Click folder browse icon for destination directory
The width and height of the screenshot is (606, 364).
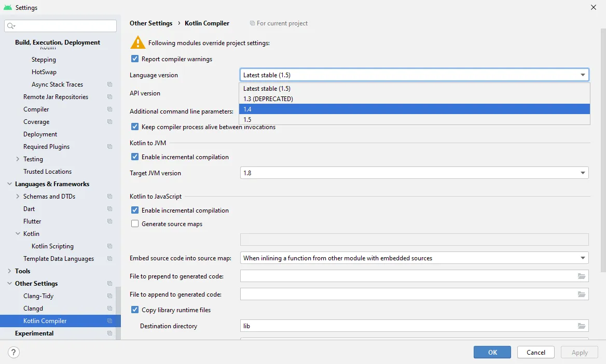click(582, 326)
